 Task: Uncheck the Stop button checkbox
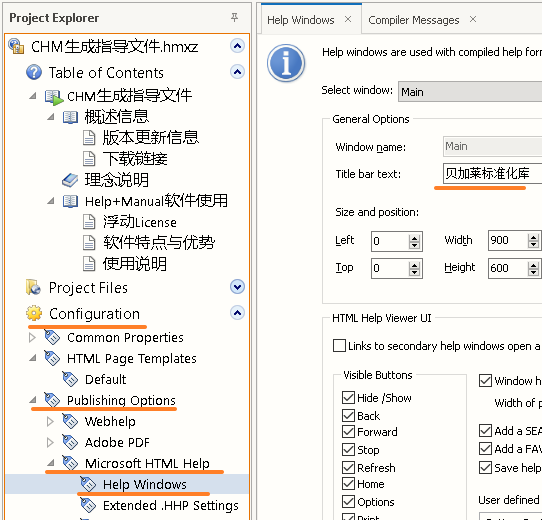pos(348,449)
